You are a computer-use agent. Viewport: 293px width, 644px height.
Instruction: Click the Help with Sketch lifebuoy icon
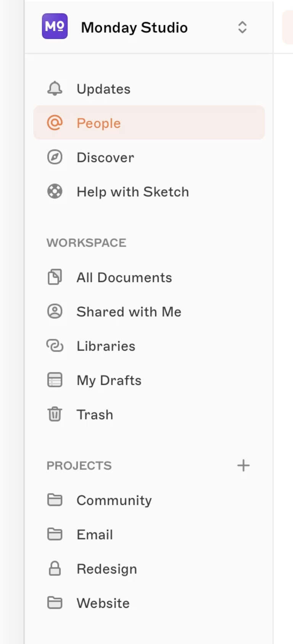click(x=55, y=192)
